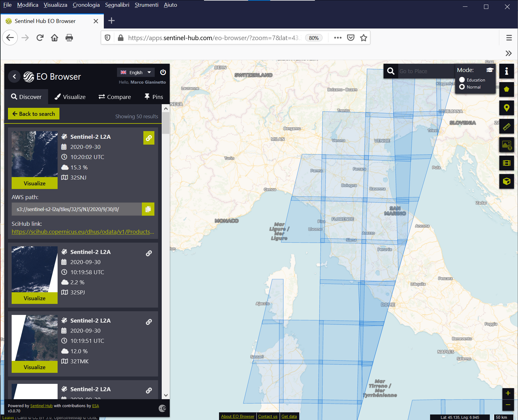The width and height of the screenshot is (518, 420).
Task: Select the Normal mode radio button
Action: pyautogui.click(x=462, y=87)
